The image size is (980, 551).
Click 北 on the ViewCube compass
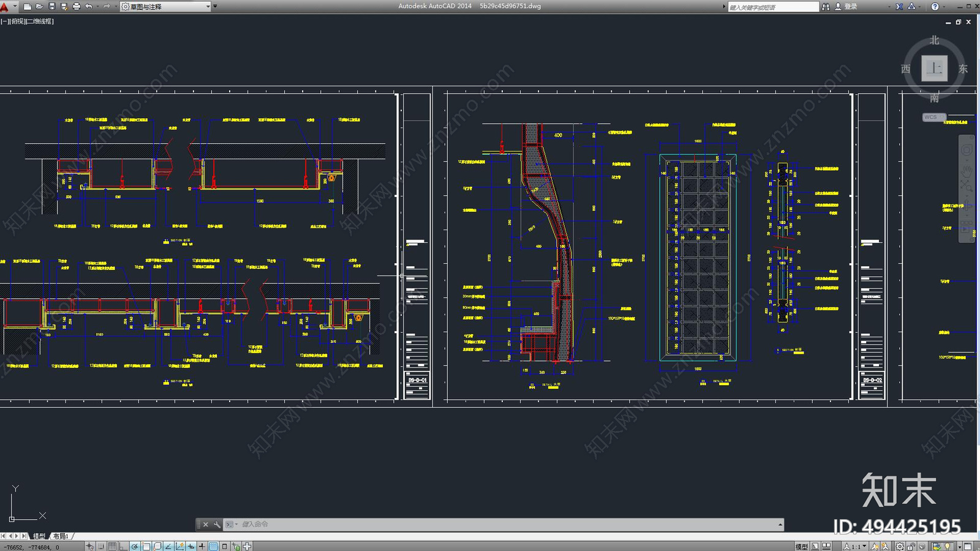click(x=934, y=40)
